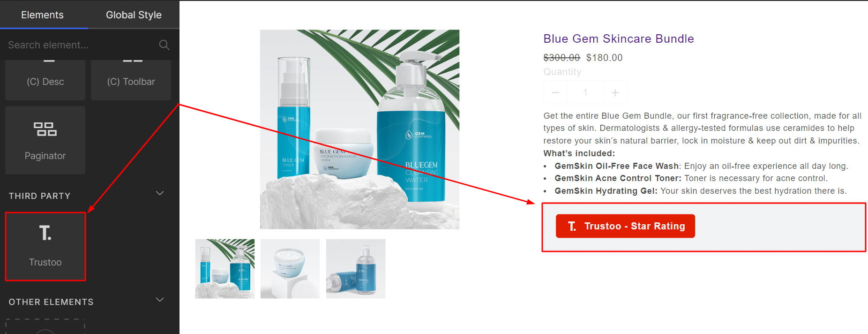Screen dimensions: 868x334
Task: Select the Paginator element tile
Action: (x=45, y=140)
